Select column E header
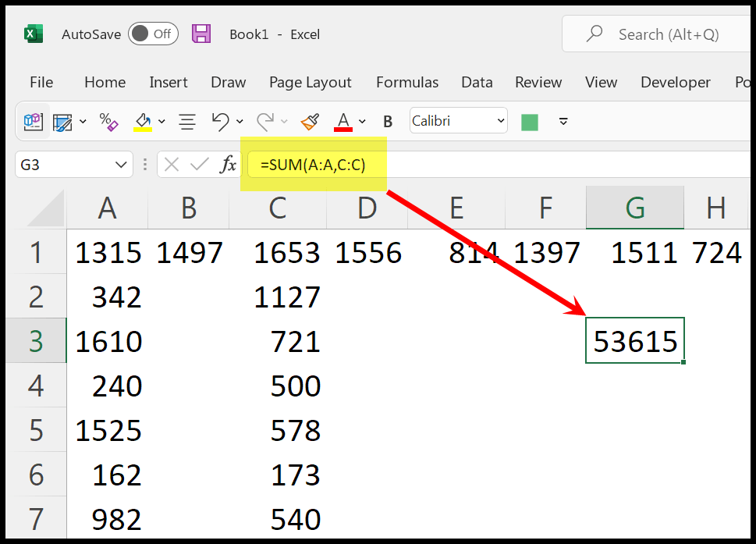 456,208
